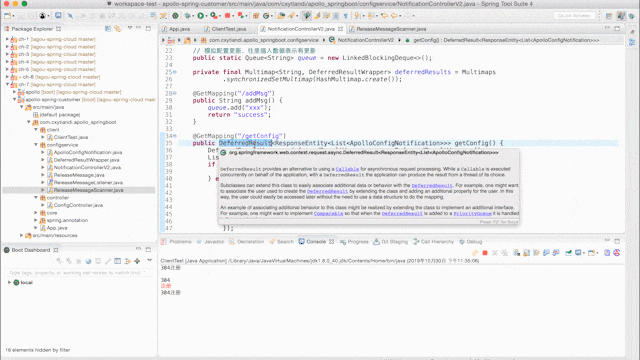Collapse the controller package
The width and height of the screenshot is (640, 360).
point(36,198)
